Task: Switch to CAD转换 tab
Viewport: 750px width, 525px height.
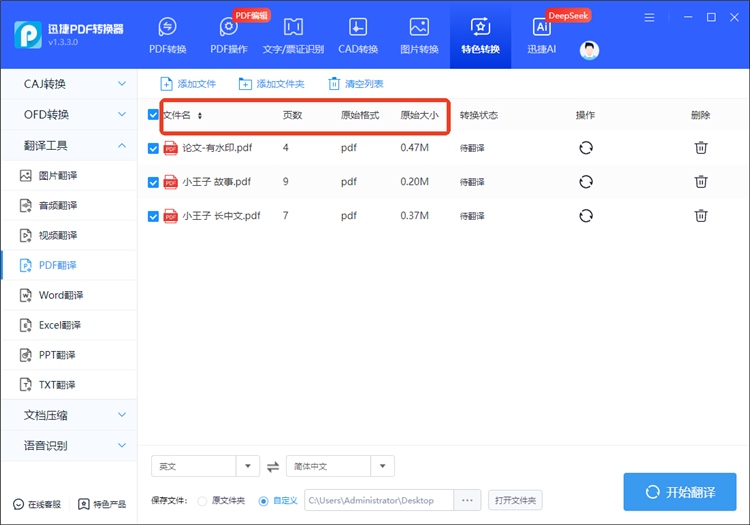Action: pos(358,35)
